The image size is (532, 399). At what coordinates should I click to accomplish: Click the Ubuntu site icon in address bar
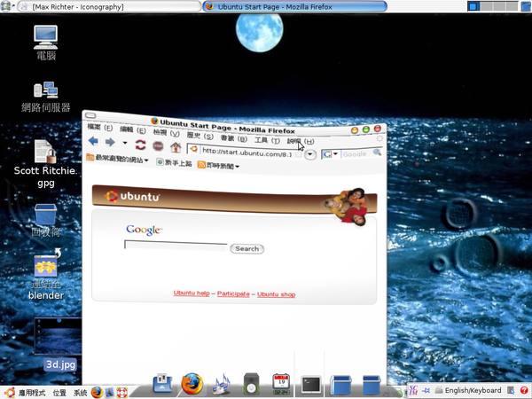point(193,149)
